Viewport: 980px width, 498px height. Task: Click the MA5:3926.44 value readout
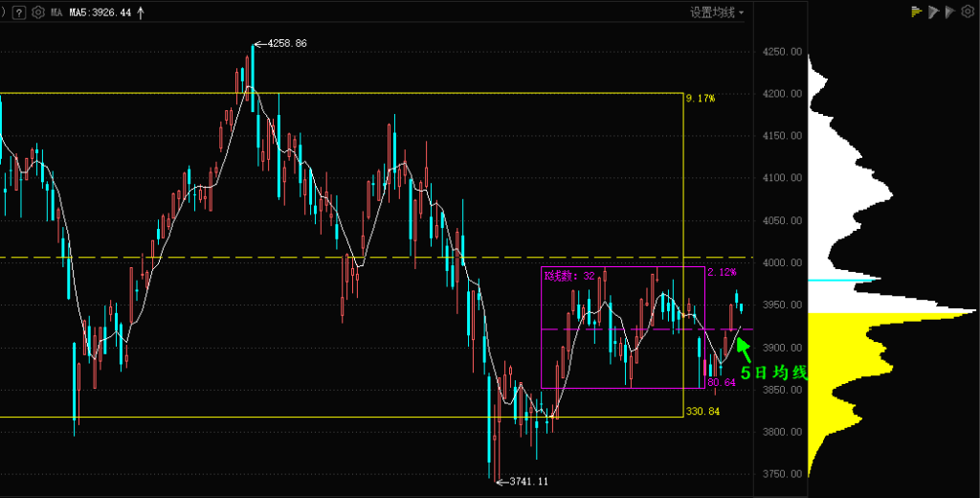pos(100,12)
